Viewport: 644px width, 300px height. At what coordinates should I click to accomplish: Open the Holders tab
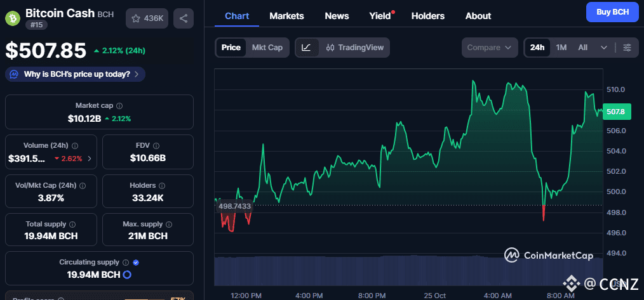pos(427,16)
